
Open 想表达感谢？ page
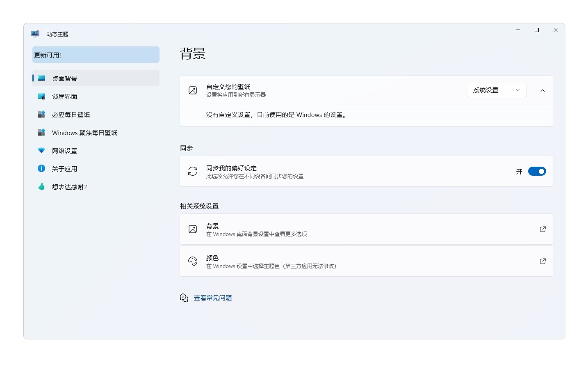coord(96,187)
